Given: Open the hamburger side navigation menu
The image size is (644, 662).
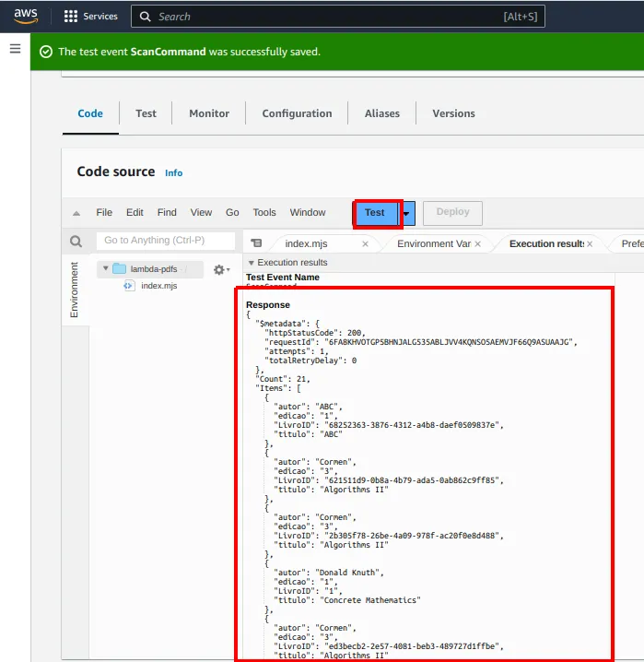Looking at the screenshot, I should click(x=15, y=49).
